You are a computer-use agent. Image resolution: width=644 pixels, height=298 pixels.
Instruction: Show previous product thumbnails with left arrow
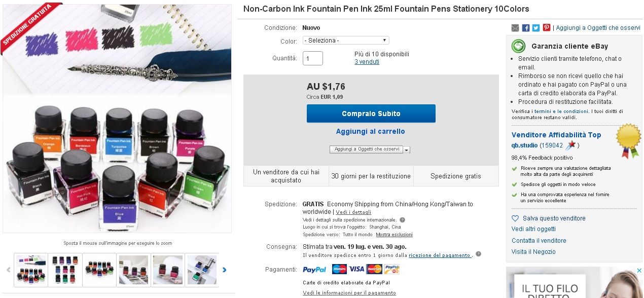(8, 270)
